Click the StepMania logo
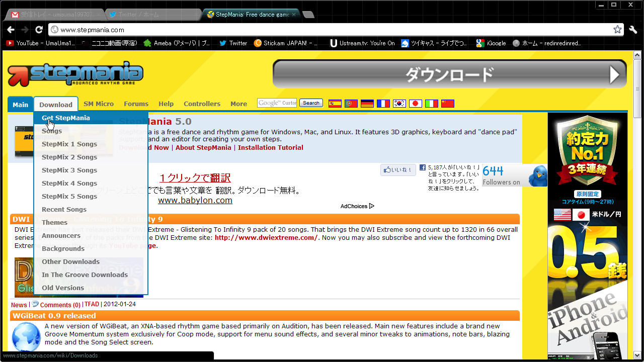The image size is (644, 362). pyautogui.click(x=75, y=74)
